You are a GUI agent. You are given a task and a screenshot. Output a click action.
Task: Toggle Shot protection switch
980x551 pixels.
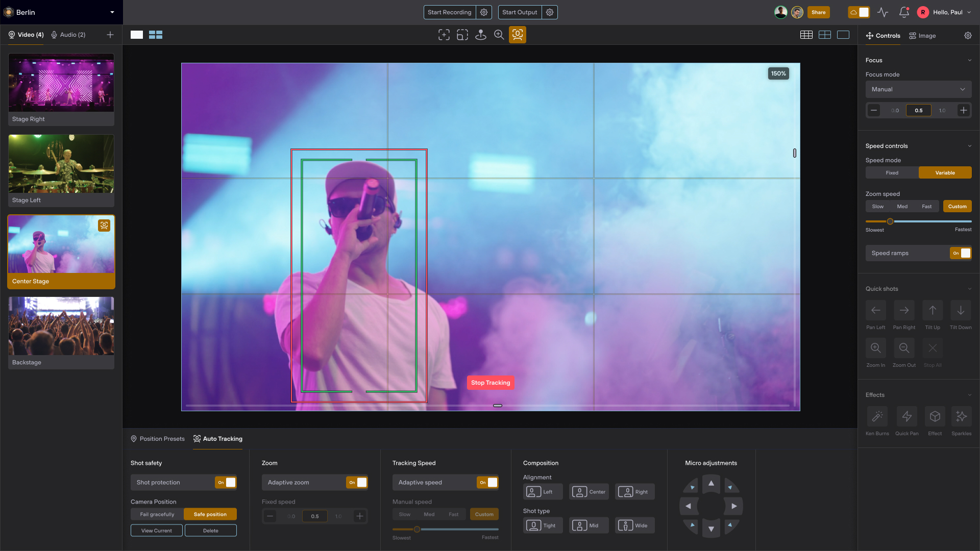[226, 482]
